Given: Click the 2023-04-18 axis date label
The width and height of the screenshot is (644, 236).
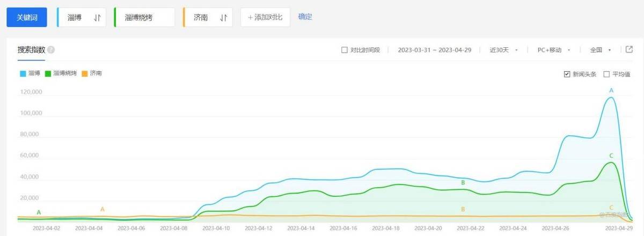Looking at the screenshot, I should [386, 228].
